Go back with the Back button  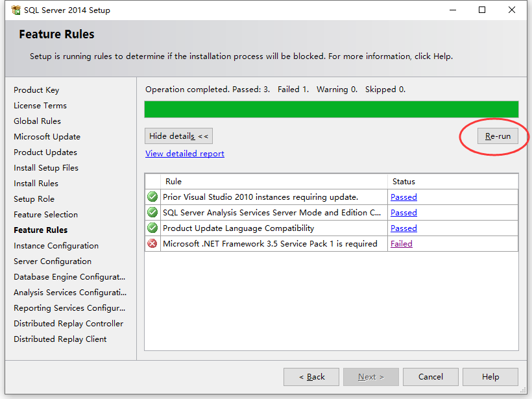tap(311, 377)
